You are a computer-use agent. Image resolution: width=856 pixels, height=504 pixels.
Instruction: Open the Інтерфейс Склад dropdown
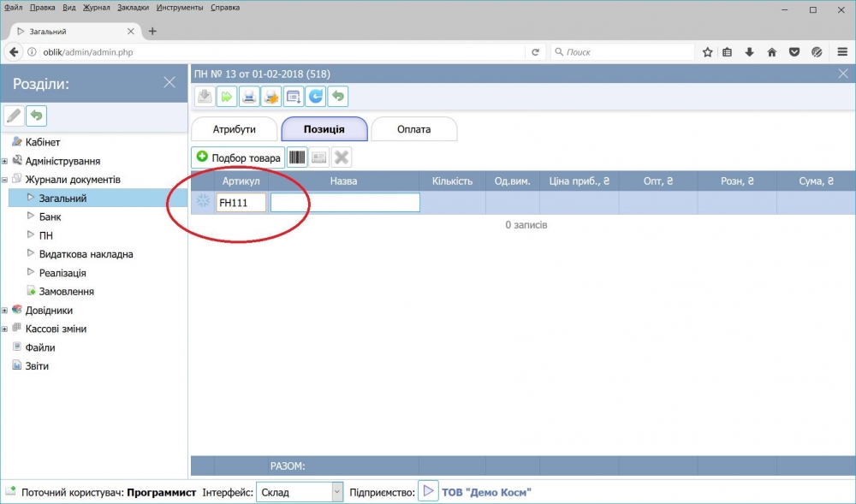299,492
